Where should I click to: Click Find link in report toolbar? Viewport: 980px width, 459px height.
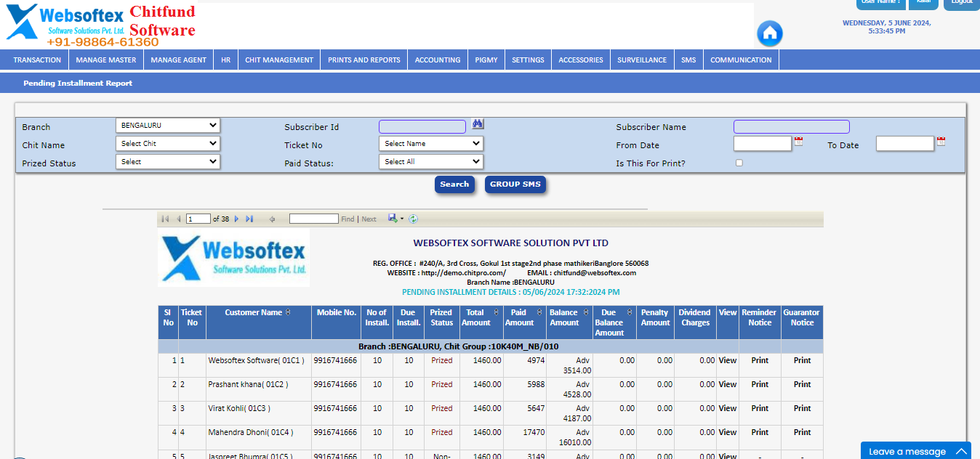coord(348,219)
